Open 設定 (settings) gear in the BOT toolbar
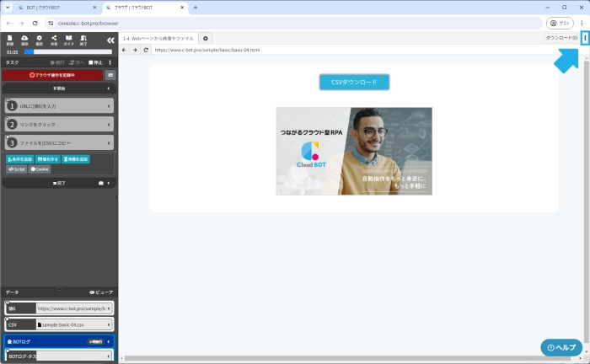590x364 pixels. 39,40
